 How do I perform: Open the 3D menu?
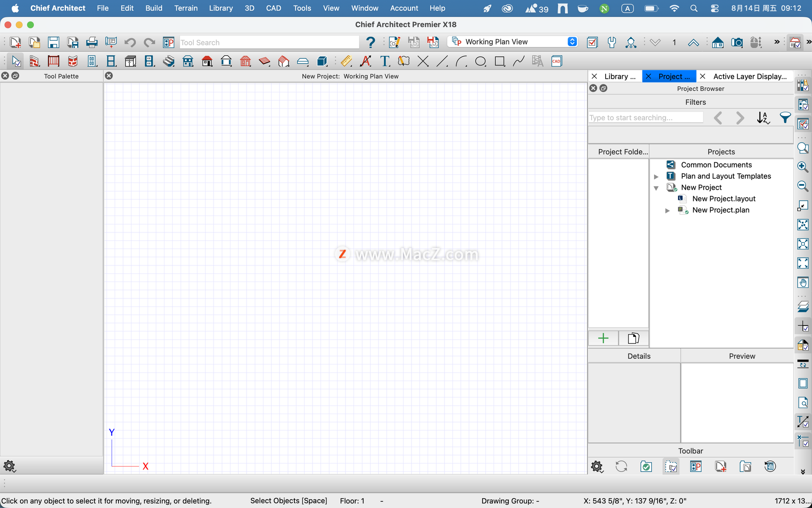pos(250,8)
